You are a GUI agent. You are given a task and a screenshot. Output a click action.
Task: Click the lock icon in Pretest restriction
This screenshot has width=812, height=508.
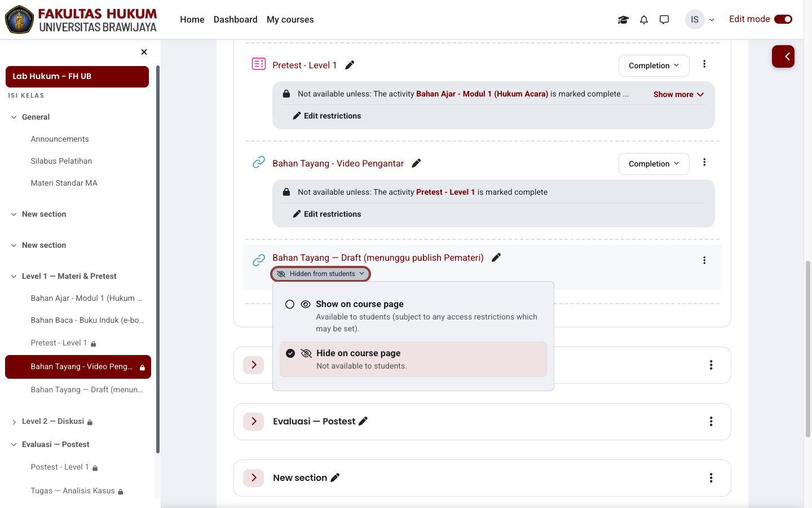(x=286, y=94)
